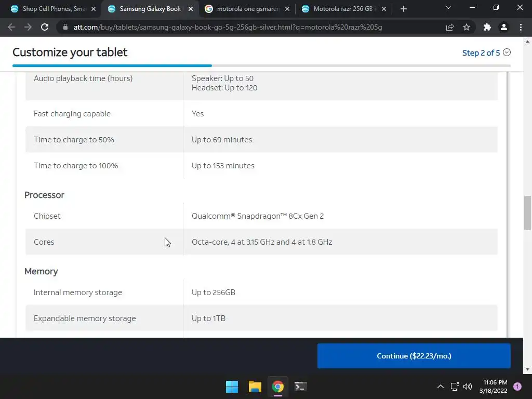
Task: Click Time to charge to 100% label
Action: (x=76, y=166)
